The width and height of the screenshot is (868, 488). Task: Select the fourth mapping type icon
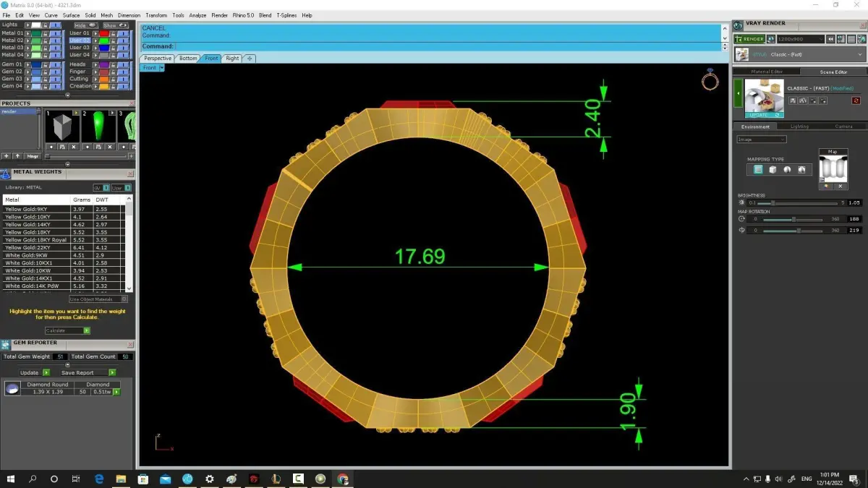801,169
